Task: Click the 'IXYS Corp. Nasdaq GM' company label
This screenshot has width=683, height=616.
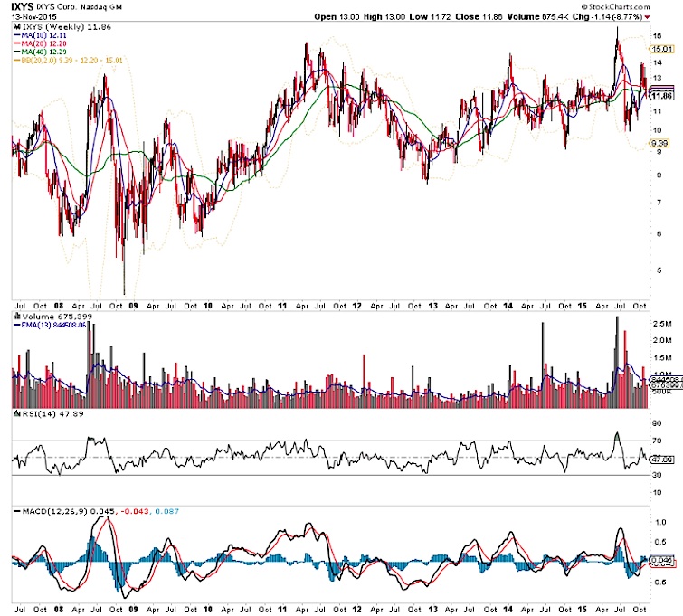Action: point(79,7)
